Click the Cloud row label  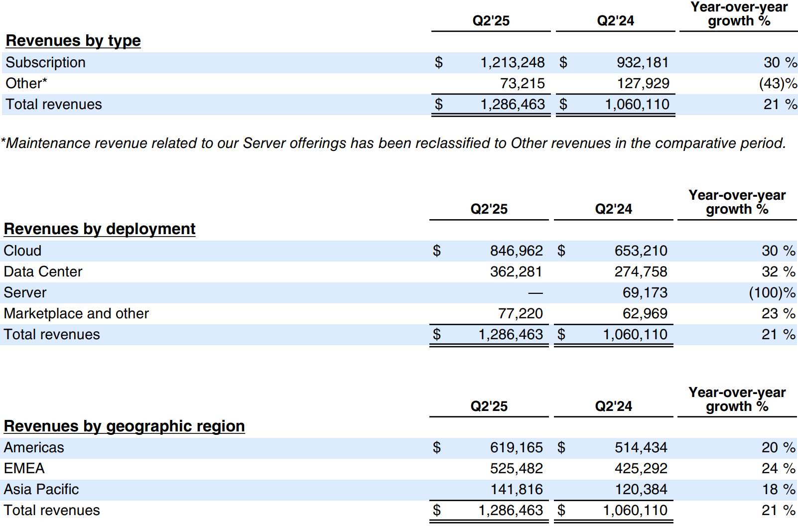pos(22,251)
